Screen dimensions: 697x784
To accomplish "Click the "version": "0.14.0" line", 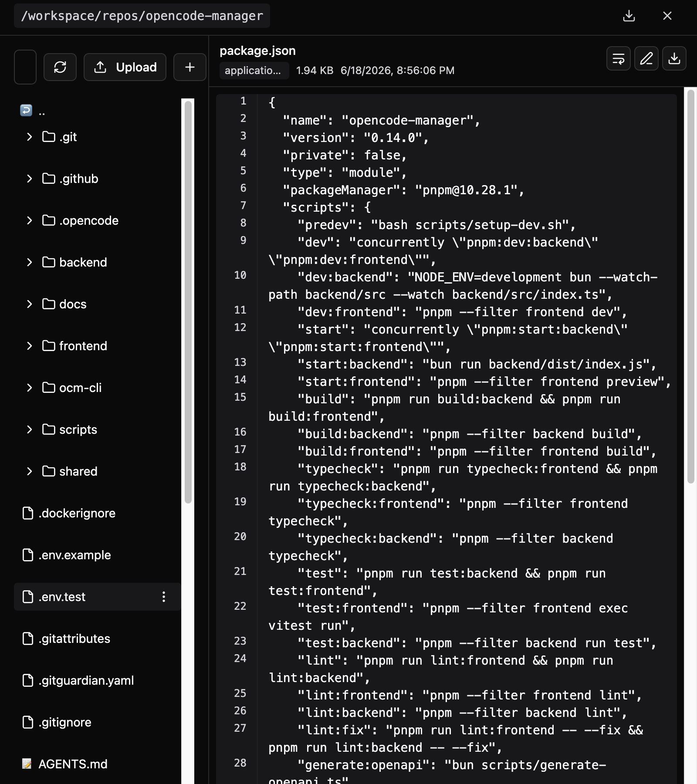I will (x=355, y=138).
